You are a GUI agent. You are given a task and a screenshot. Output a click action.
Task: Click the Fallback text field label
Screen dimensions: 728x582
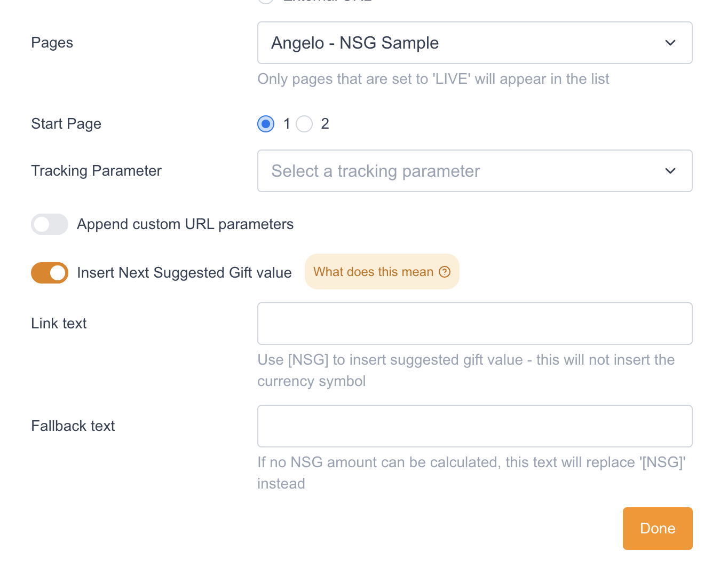click(x=73, y=426)
